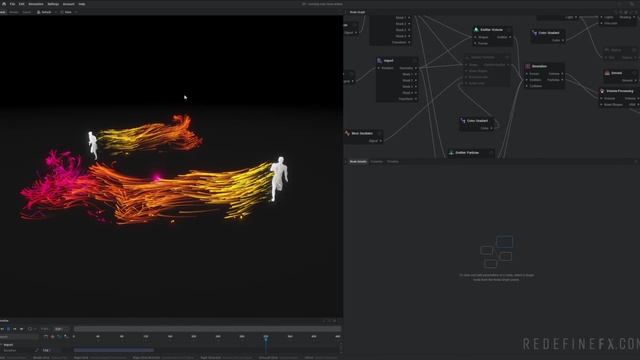Click the Import node icon

tap(380, 60)
